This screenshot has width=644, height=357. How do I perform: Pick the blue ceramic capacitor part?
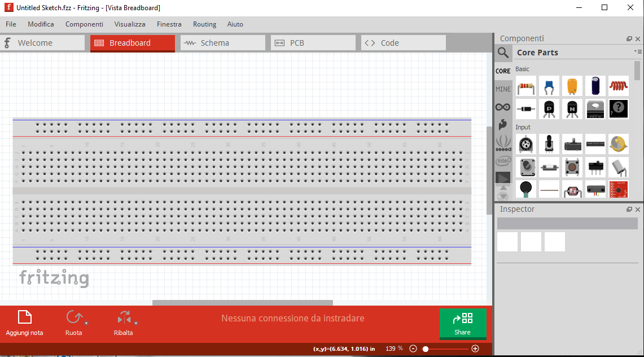point(549,86)
